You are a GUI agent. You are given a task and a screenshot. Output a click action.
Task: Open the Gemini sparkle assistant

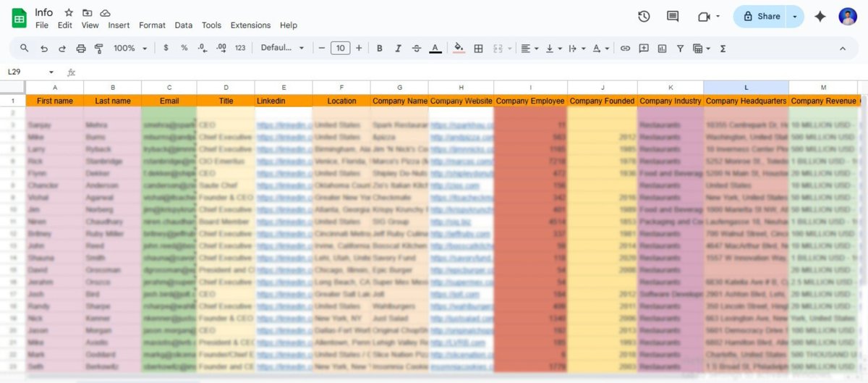(820, 17)
